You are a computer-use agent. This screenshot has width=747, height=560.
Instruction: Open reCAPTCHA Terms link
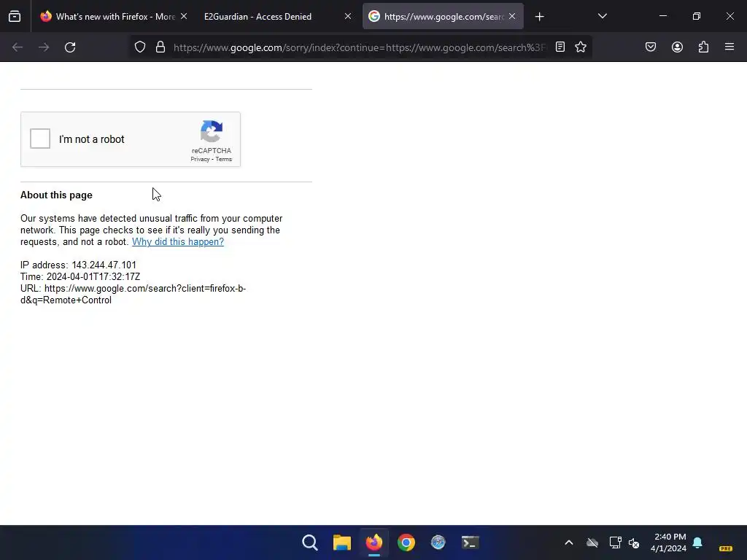point(223,159)
